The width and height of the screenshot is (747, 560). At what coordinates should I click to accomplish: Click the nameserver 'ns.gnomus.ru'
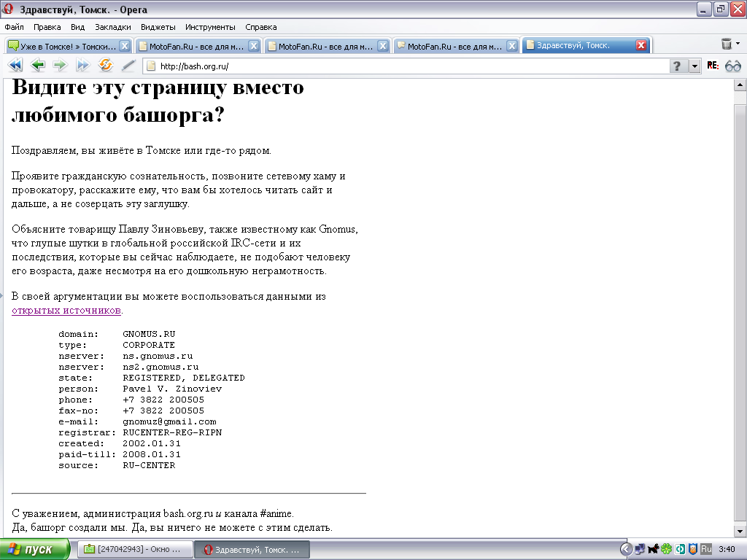point(158,356)
